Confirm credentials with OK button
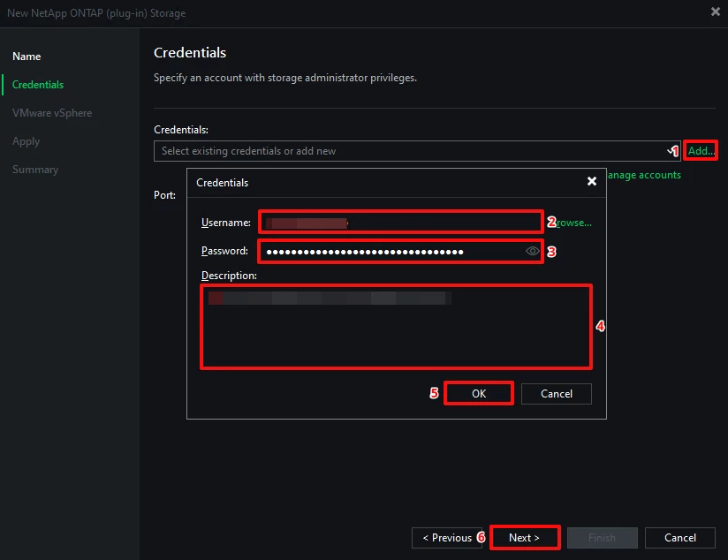This screenshot has width=728, height=560. pyautogui.click(x=479, y=394)
